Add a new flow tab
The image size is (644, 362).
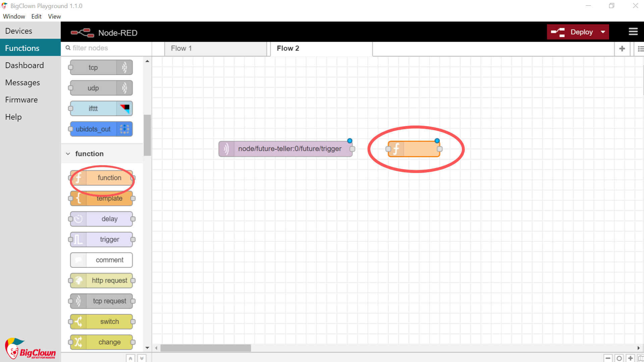pos(622,49)
